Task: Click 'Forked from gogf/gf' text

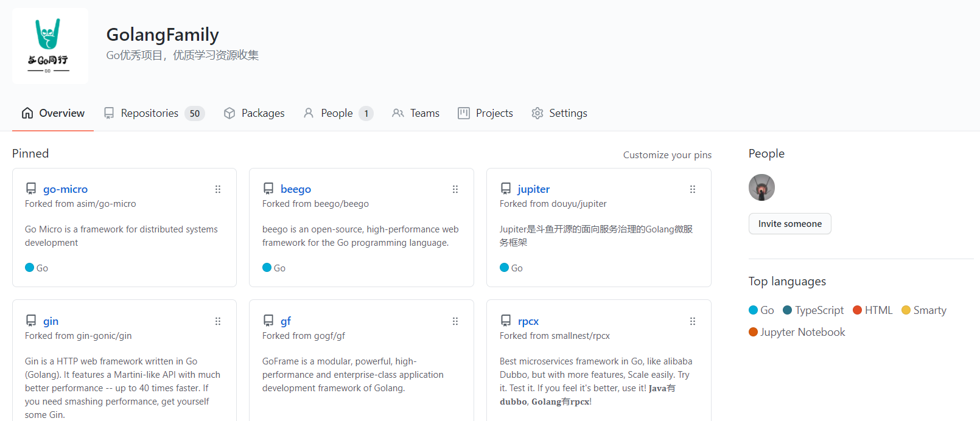Action: point(304,336)
